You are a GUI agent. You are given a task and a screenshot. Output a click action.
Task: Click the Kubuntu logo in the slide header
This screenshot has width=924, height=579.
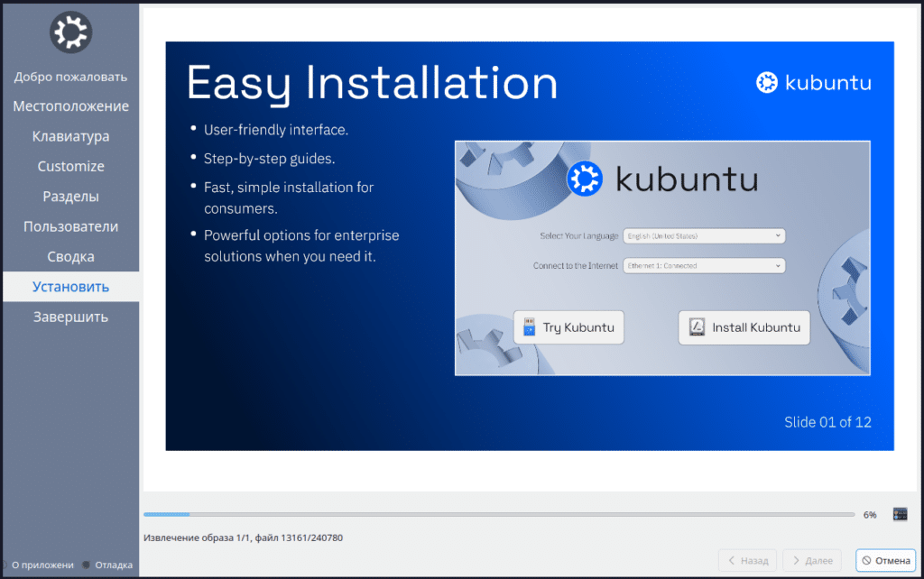[x=766, y=82]
